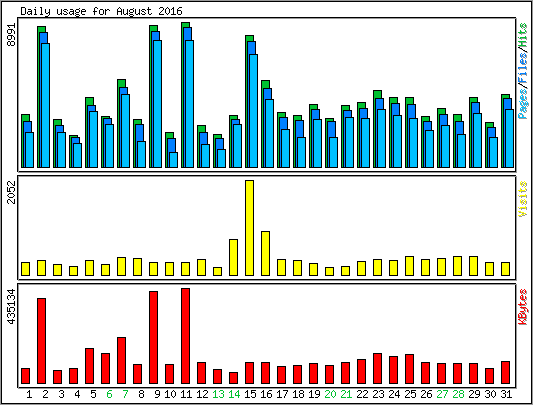Click day label 4 on the x-axis
Viewport: 533px width, 405px height.
coord(77,394)
